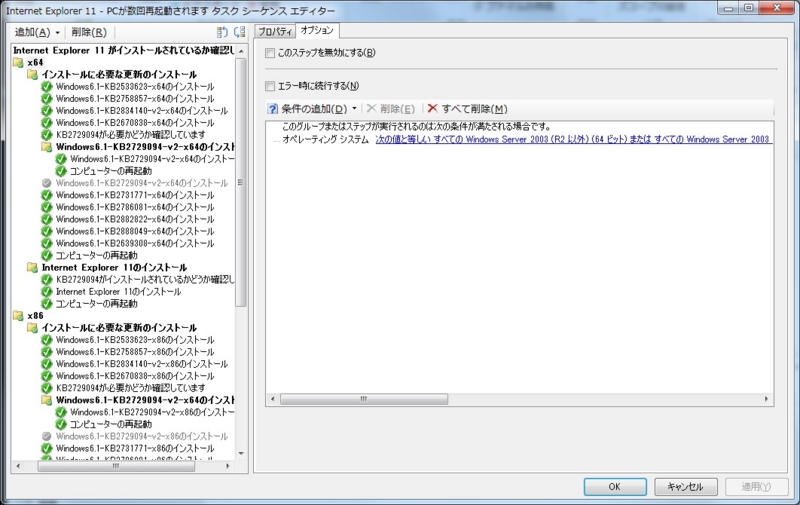Enable このステップを無効にする(B) checkbox
Screen dimensions: 800x505
(x=270, y=53)
